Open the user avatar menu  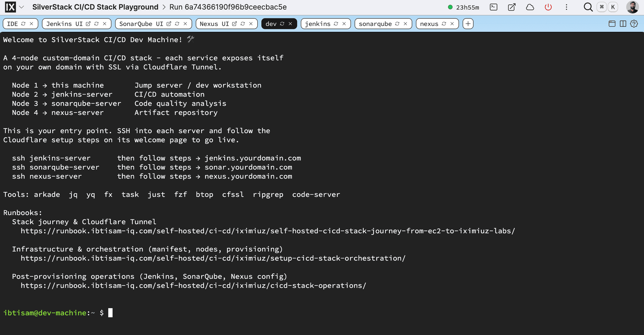click(x=633, y=7)
